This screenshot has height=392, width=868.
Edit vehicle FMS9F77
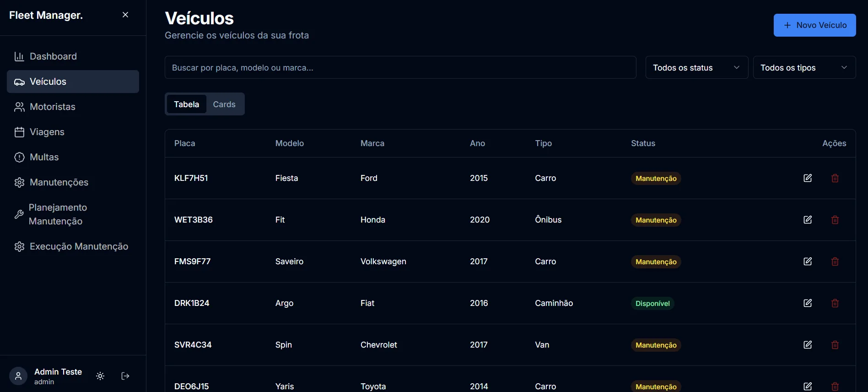click(x=808, y=261)
